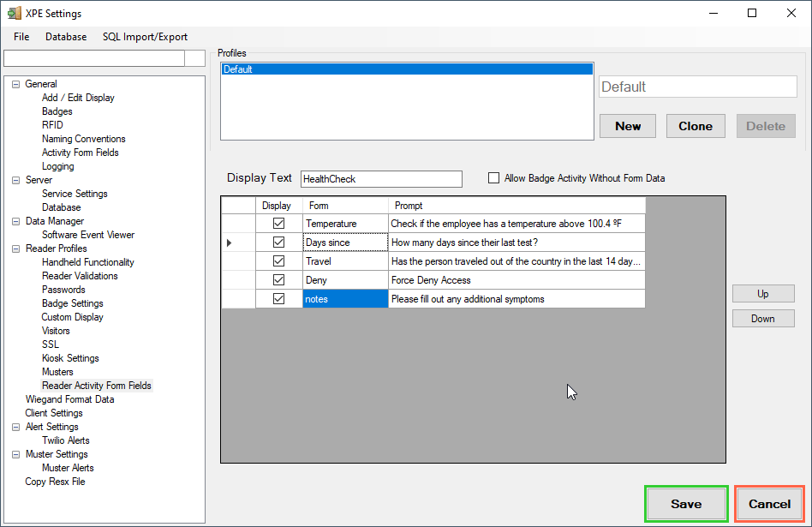Open Software Event Viewer
Image resolution: width=812 pixels, height=527 pixels.
88,235
